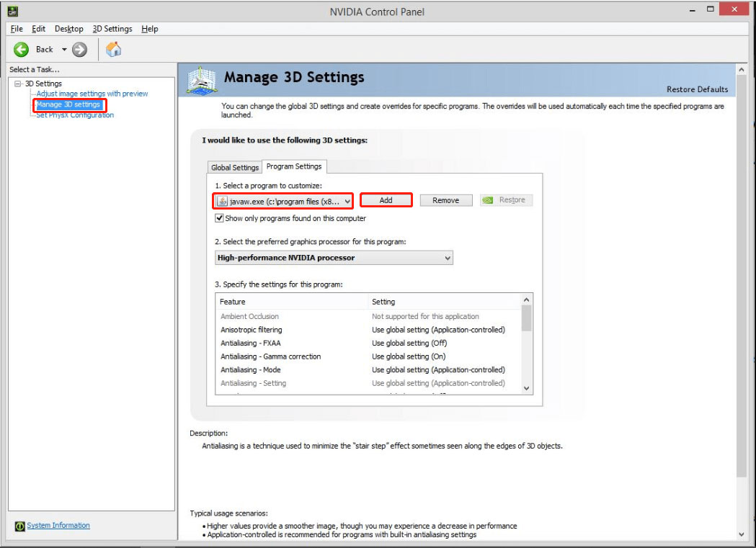Screen dimensions: 756x548
Task: Click Restore Defaults link
Action: (x=697, y=89)
